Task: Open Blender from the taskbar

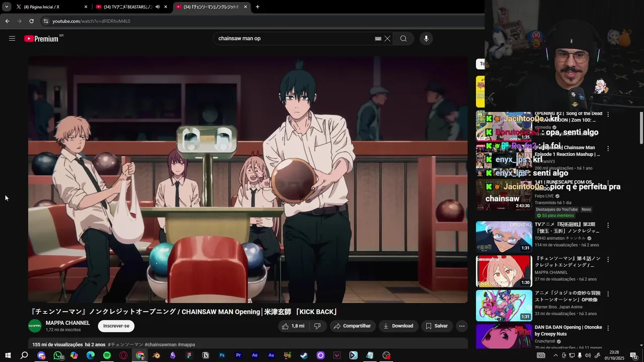Action: pyautogui.click(x=156, y=355)
